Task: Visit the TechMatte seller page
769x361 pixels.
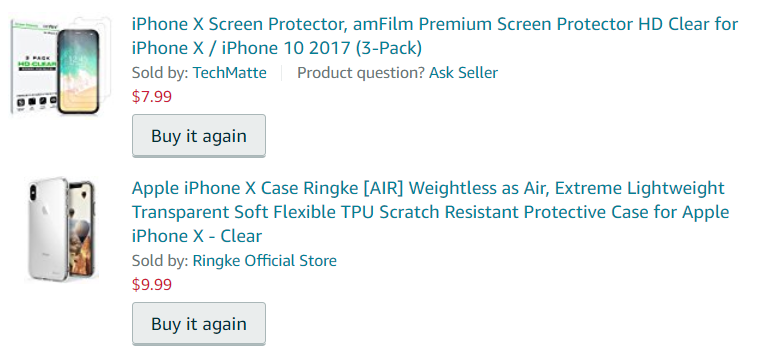Action: [x=230, y=73]
